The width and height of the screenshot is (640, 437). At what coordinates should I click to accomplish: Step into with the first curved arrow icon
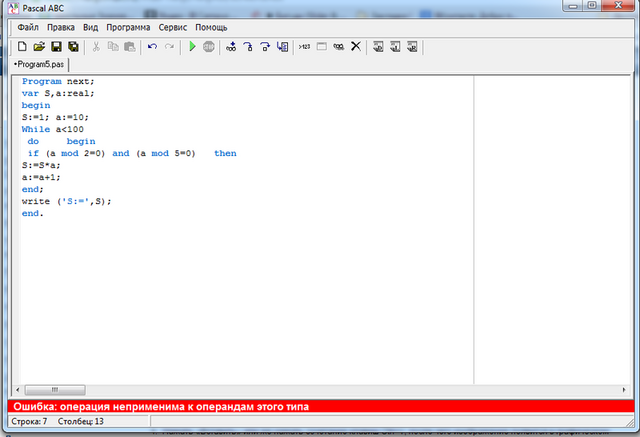(x=248, y=47)
